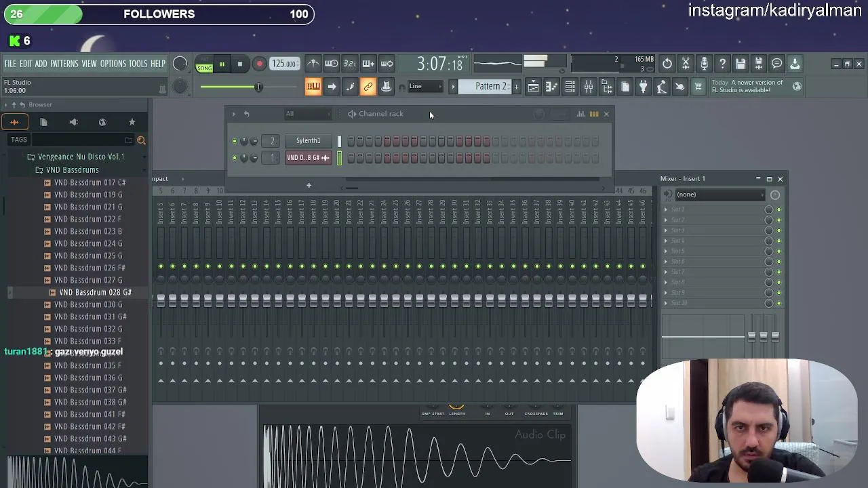
Task: Click the floppy disk save icon
Action: [741, 64]
